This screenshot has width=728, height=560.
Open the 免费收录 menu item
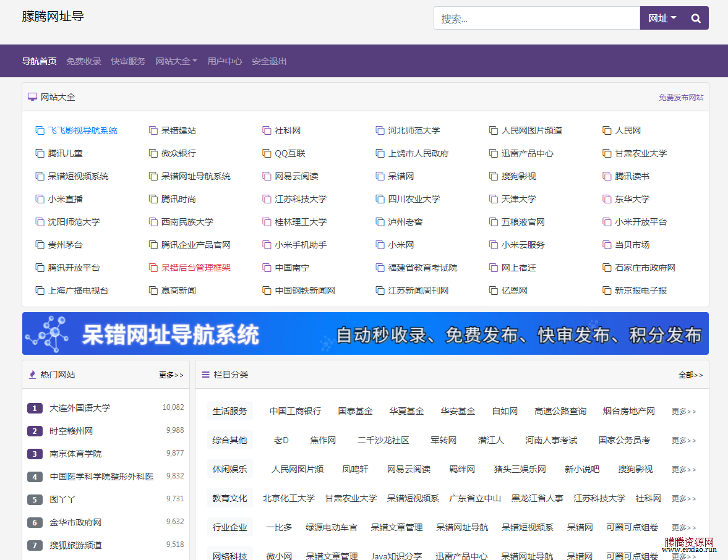click(x=84, y=61)
